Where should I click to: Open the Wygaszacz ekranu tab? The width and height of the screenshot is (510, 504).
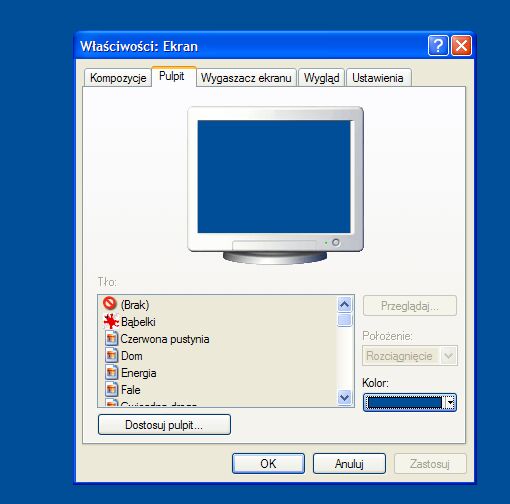pyautogui.click(x=246, y=78)
